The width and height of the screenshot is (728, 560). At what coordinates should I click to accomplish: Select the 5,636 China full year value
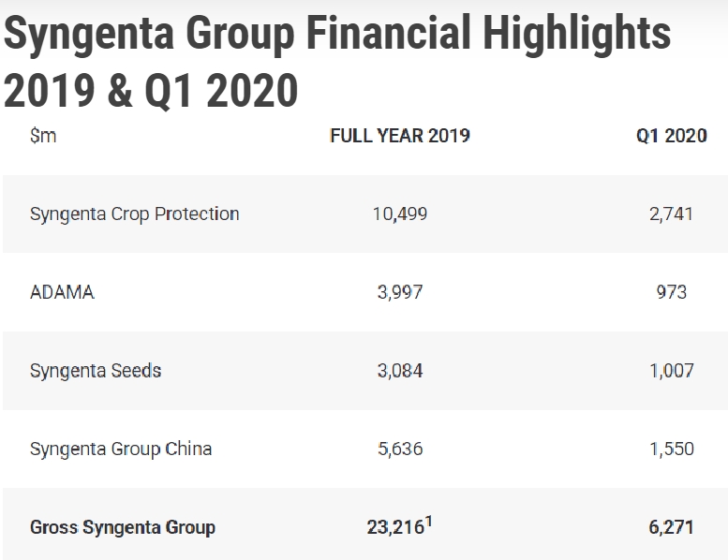tap(400, 449)
